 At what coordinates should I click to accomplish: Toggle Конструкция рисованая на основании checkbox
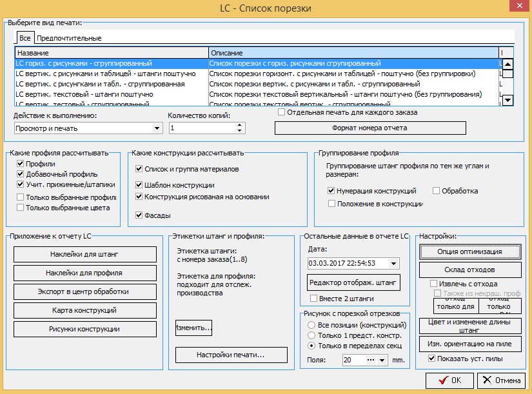[x=139, y=197]
